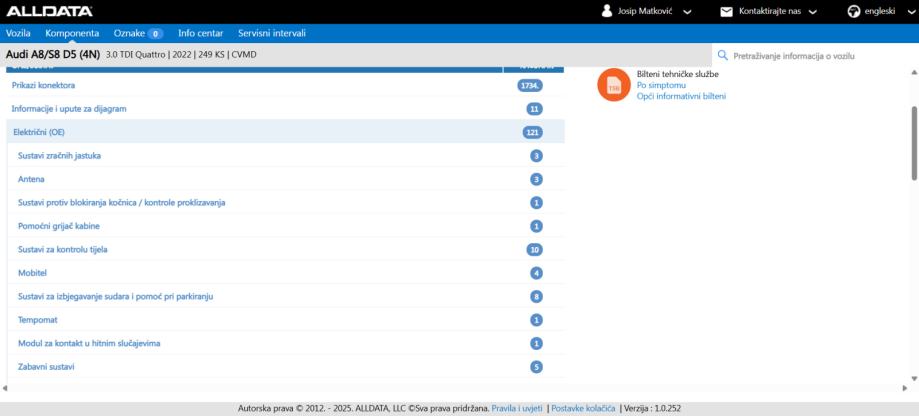Viewport: 919px width, 416px height.
Task: Click the scroll down arrow
Action: [914, 379]
